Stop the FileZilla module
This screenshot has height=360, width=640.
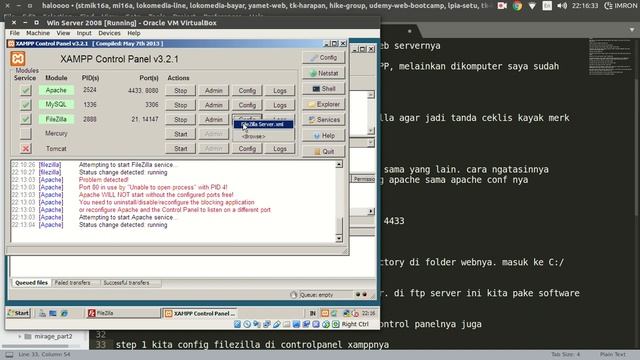coord(180,120)
